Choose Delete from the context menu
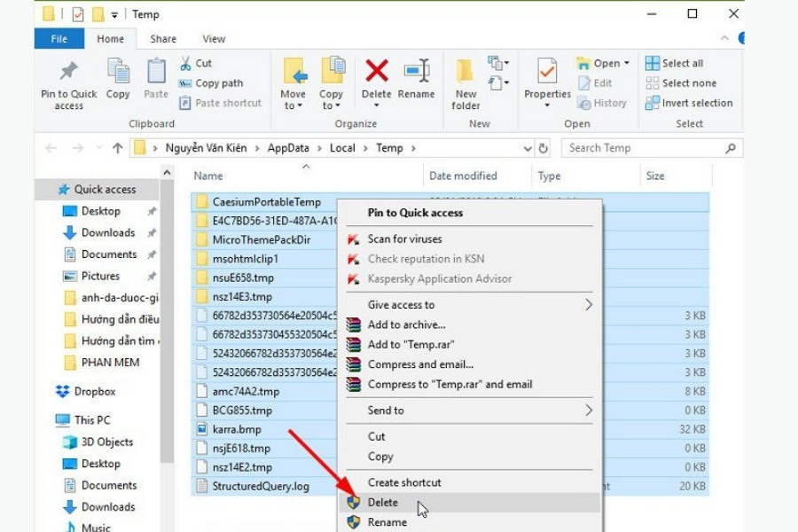 (383, 503)
